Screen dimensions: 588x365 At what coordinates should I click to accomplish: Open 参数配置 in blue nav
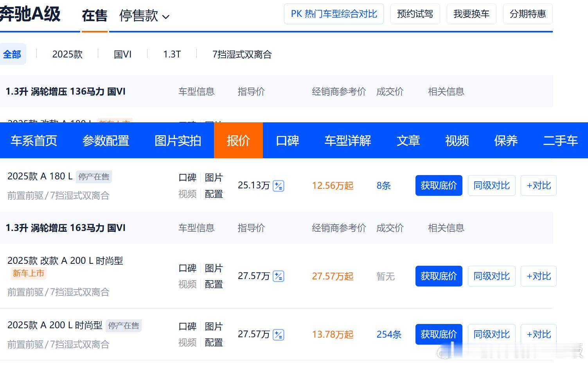tap(106, 141)
